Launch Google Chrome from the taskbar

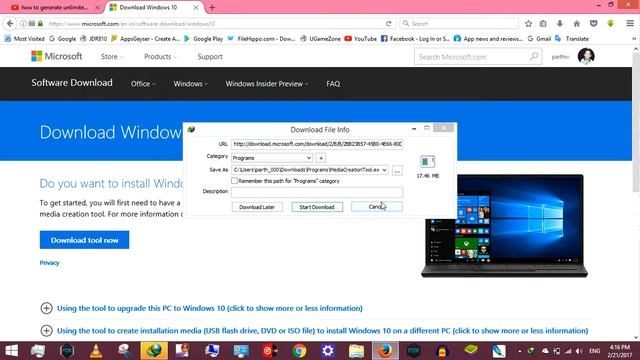click(299, 351)
